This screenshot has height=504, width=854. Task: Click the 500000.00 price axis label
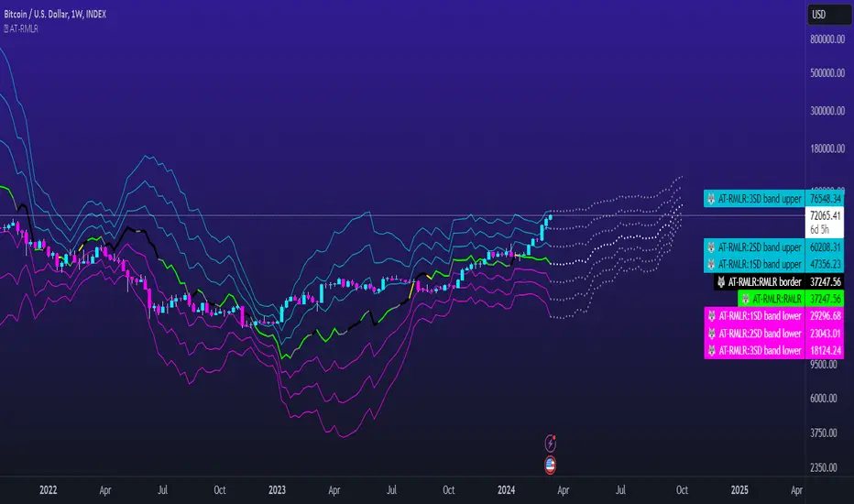coord(827,73)
